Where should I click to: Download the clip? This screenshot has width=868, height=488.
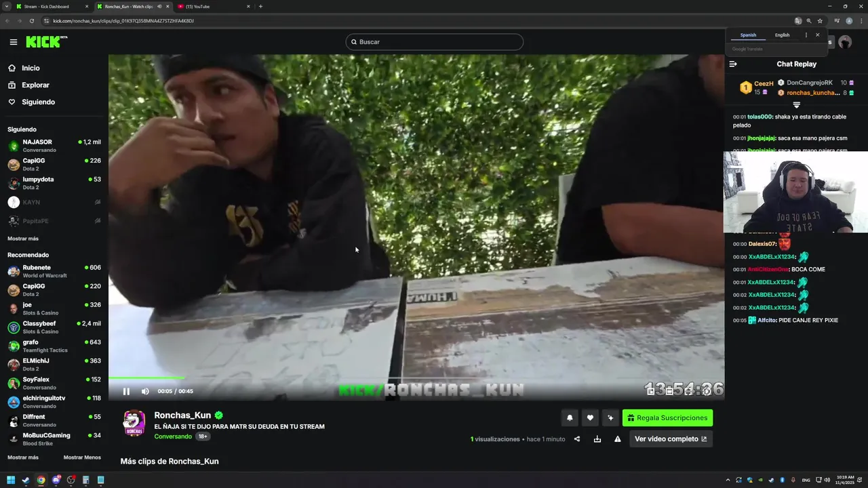[x=597, y=439]
